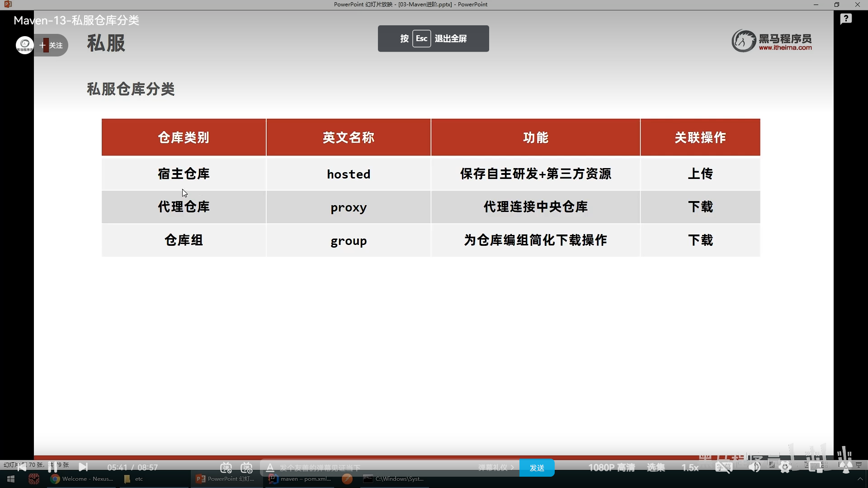Change the 1.5x playback speed
The height and width of the screenshot is (488, 868).
[x=690, y=468]
